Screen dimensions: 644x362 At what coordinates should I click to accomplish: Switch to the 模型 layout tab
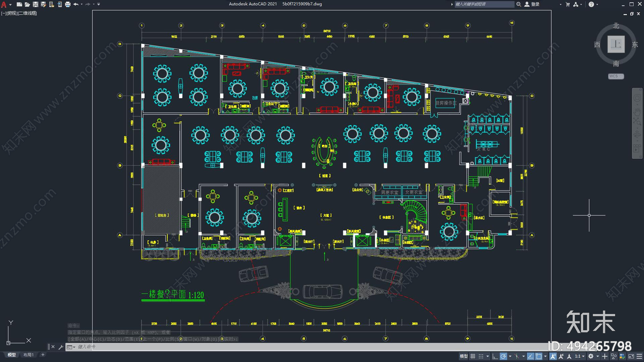tap(12, 355)
